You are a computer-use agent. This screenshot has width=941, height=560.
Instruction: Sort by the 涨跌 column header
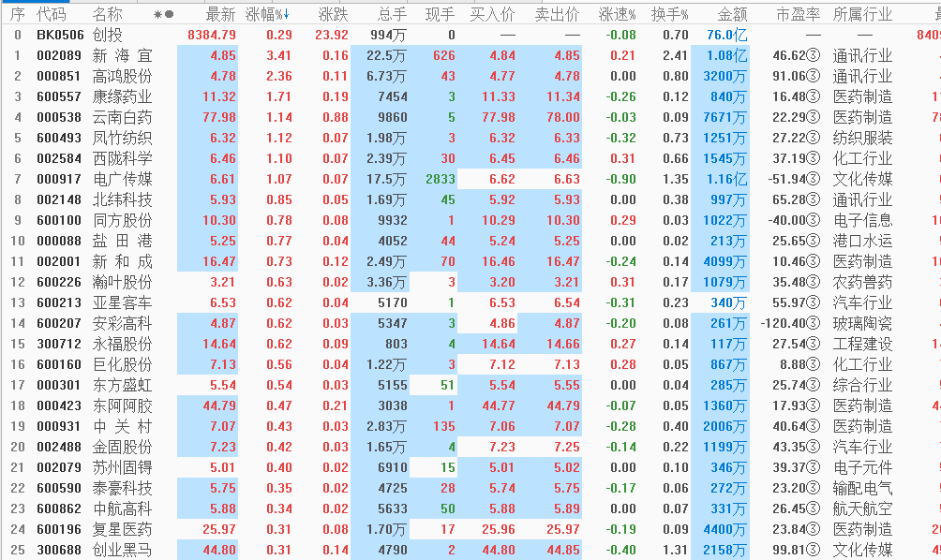pyautogui.click(x=333, y=14)
